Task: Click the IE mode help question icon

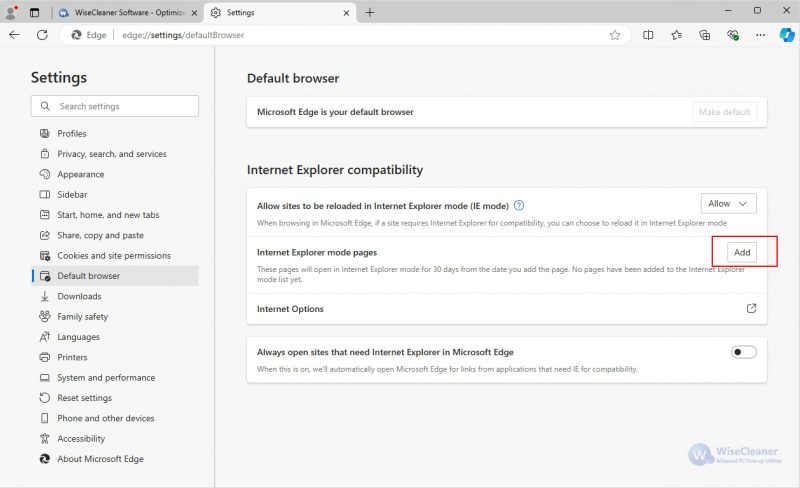Action: pyautogui.click(x=519, y=205)
